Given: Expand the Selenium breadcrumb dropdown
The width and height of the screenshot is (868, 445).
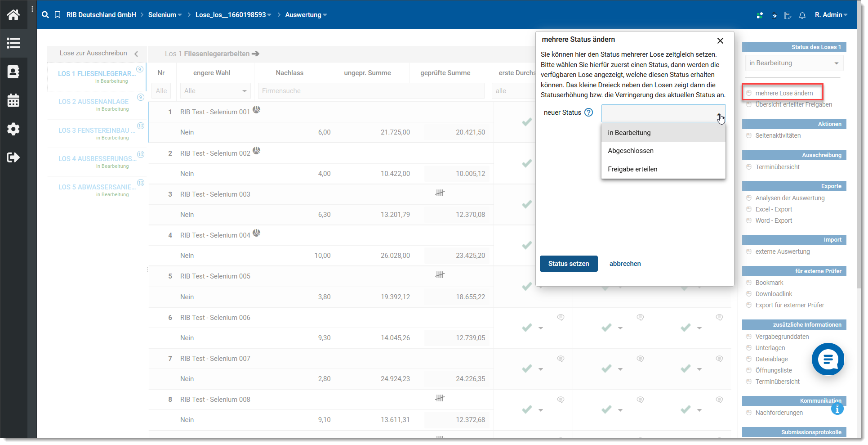Looking at the screenshot, I should [x=179, y=15].
